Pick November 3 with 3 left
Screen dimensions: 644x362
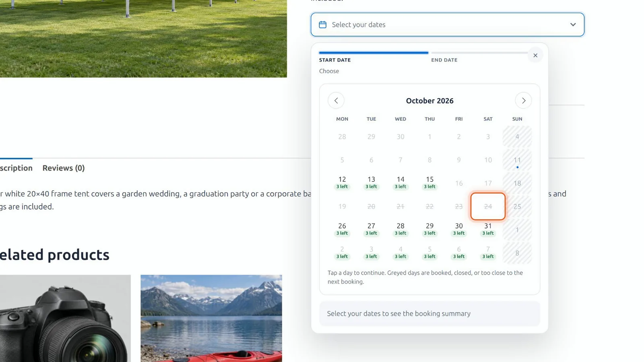point(371,253)
